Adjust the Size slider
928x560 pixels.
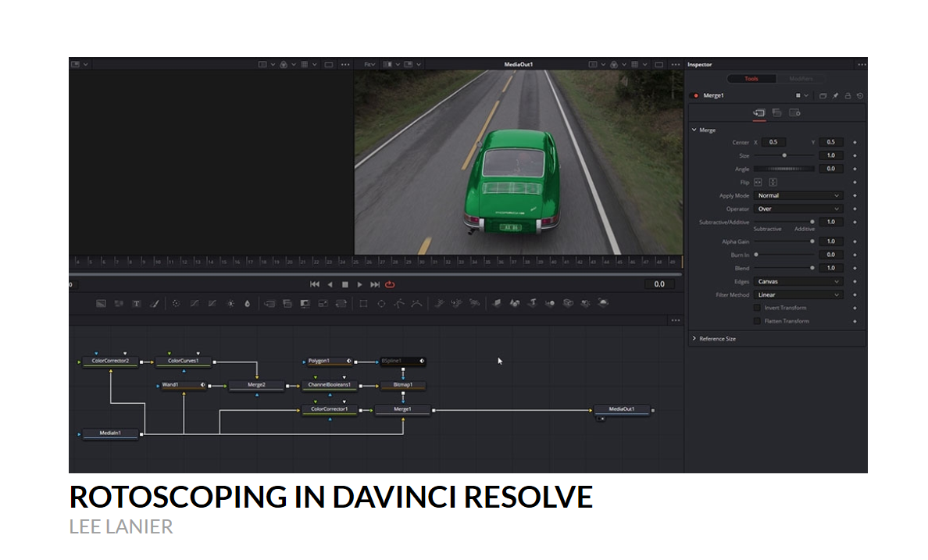[784, 155]
